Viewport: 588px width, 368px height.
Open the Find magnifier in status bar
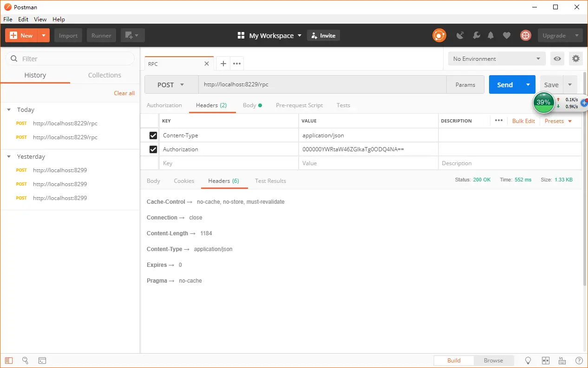tap(26, 360)
